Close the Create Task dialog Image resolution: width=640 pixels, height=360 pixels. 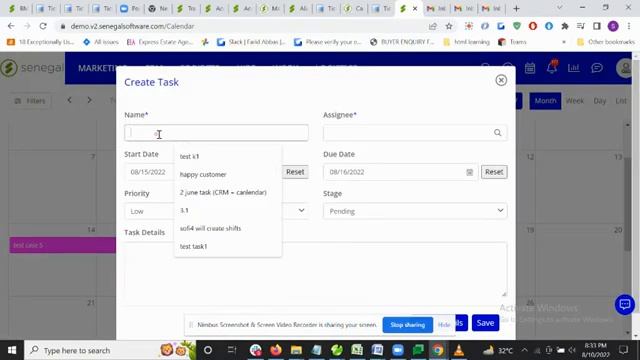point(501,80)
